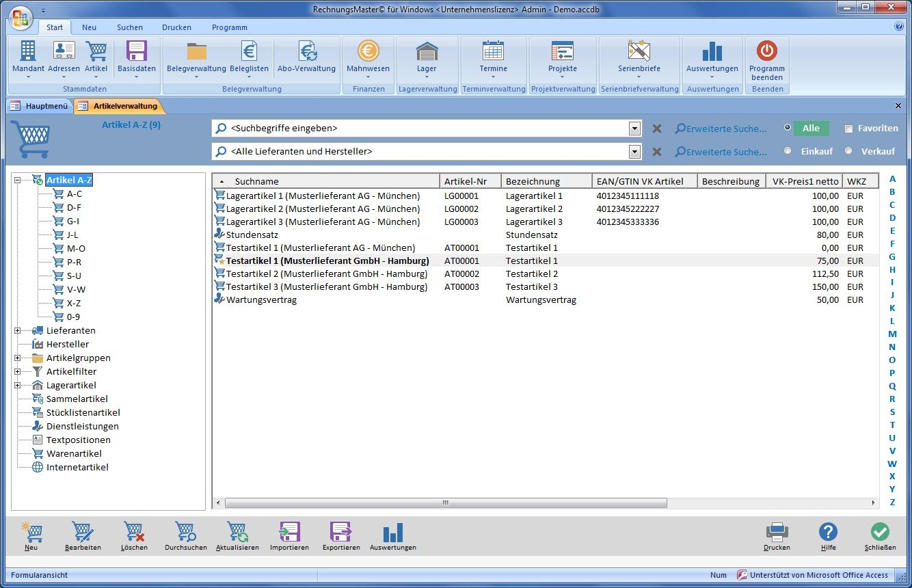The width and height of the screenshot is (912, 588).
Task: Expand the Artikelgruppen tree node
Action: [18, 358]
